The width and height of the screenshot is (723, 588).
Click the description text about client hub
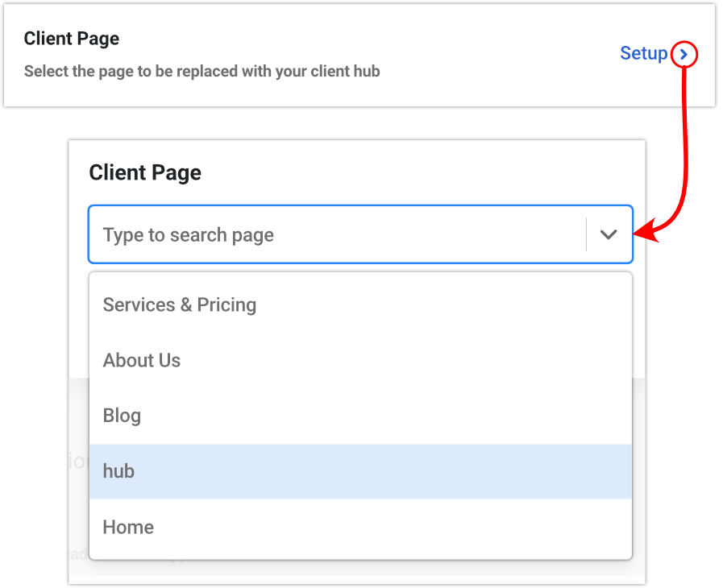pos(202,72)
